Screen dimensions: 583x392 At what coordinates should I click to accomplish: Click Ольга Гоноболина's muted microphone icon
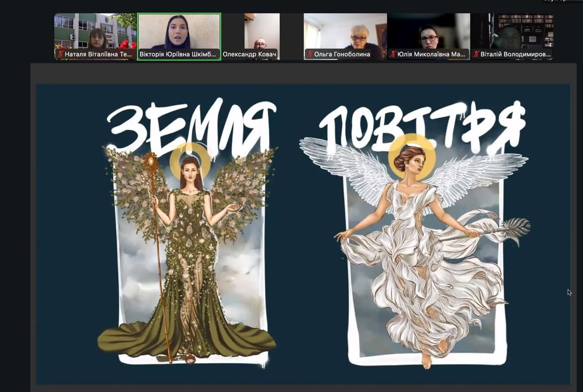pos(310,55)
